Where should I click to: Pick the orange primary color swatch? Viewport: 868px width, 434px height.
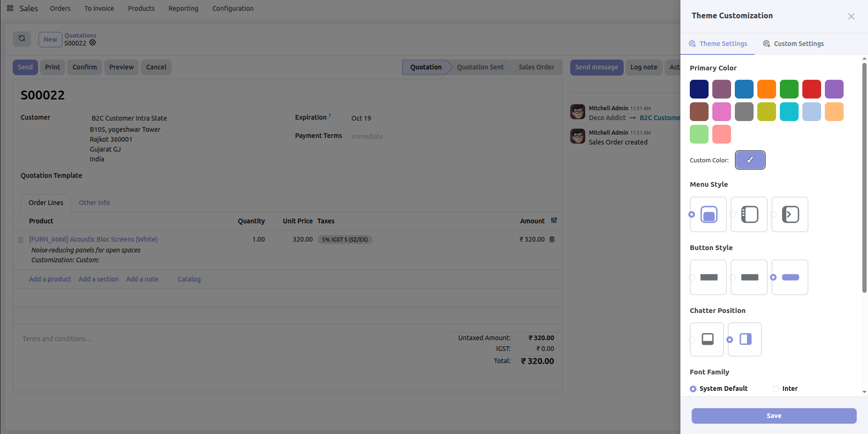[767, 89]
